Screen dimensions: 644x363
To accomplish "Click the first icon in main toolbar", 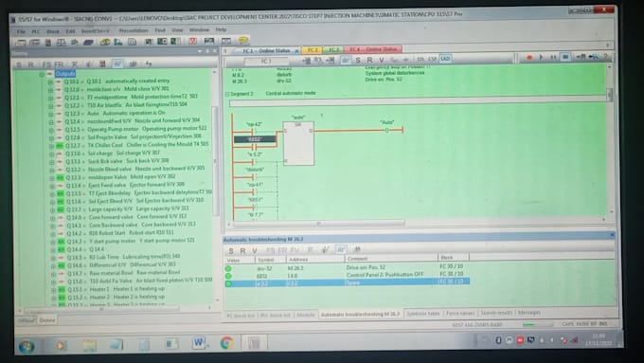I will click(x=20, y=43).
